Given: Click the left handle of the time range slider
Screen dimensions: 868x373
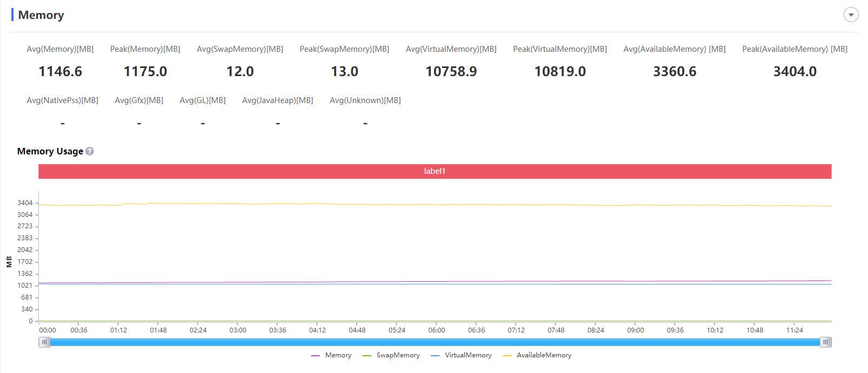Looking at the screenshot, I should click(44, 342).
